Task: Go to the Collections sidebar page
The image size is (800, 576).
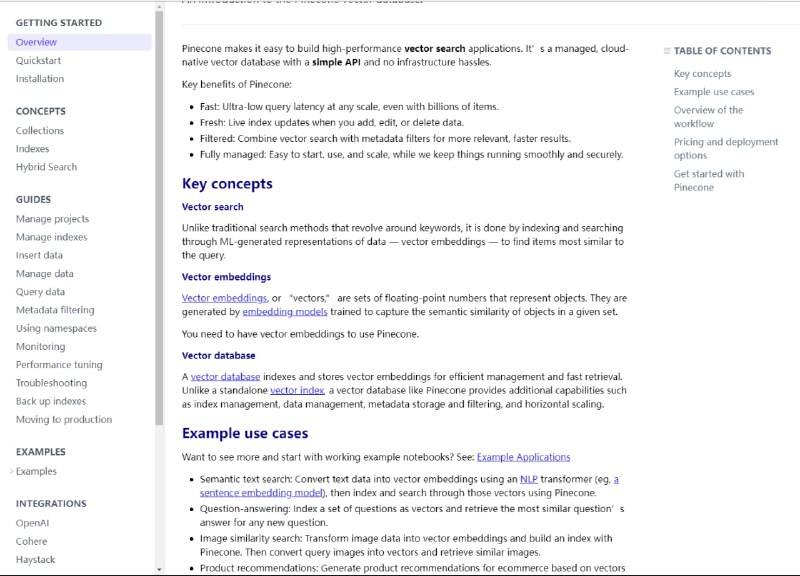Action: (x=40, y=131)
